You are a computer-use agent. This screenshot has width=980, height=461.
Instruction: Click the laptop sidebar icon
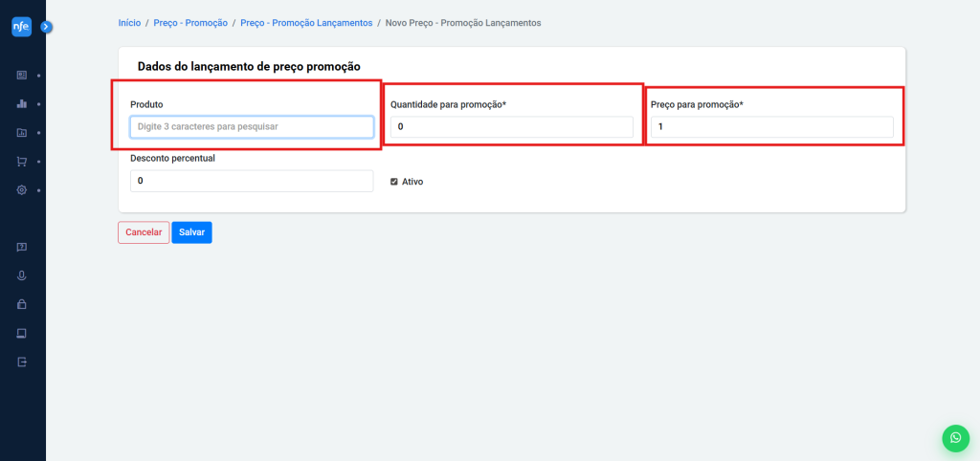22,333
